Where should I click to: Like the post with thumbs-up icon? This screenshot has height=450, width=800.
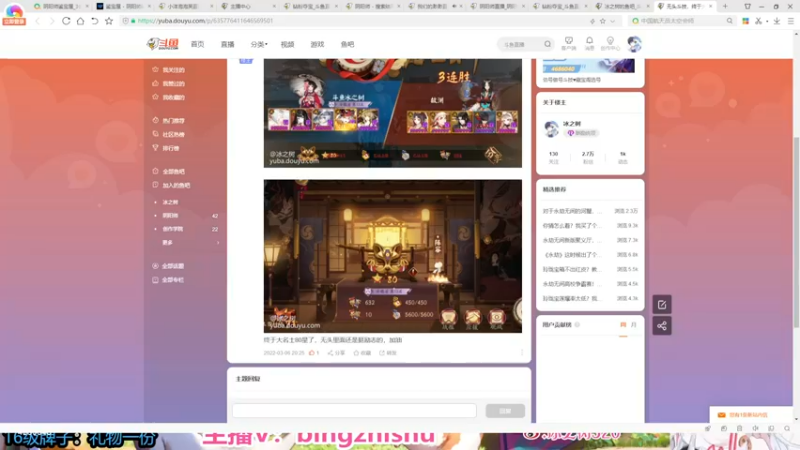click(314, 353)
